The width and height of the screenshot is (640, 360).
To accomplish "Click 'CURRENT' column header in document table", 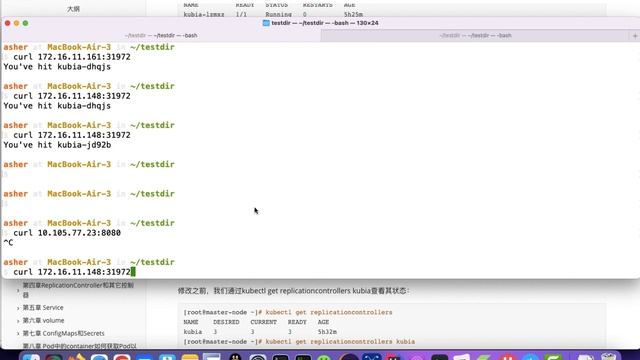I will click(264, 322).
